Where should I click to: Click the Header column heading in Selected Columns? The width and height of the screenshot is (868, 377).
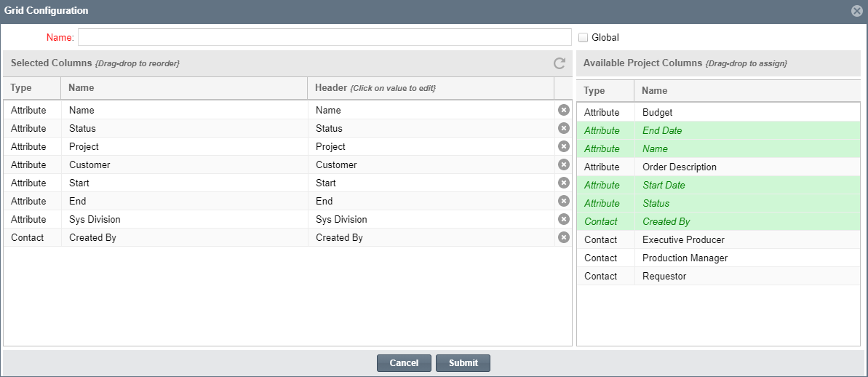(x=431, y=88)
